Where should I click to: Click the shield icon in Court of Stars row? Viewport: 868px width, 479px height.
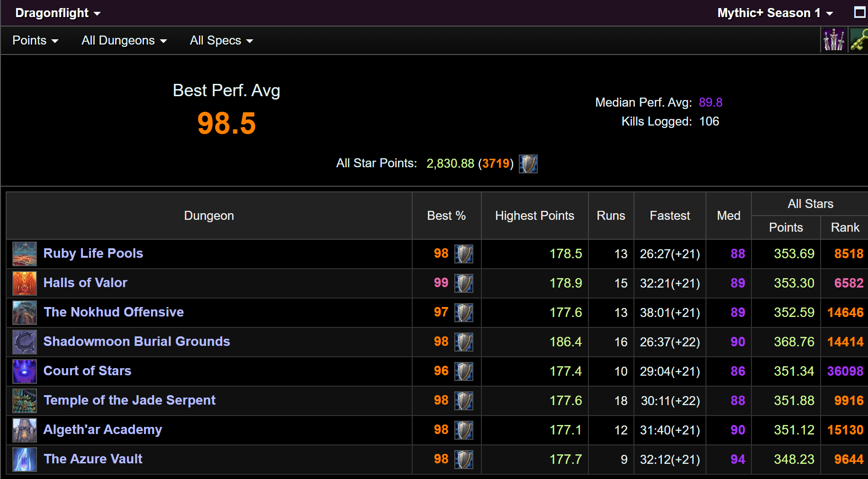click(463, 371)
